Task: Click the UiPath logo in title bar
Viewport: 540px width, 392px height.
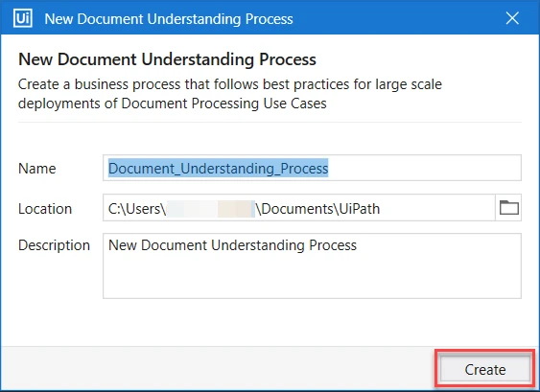Action: coord(23,18)
